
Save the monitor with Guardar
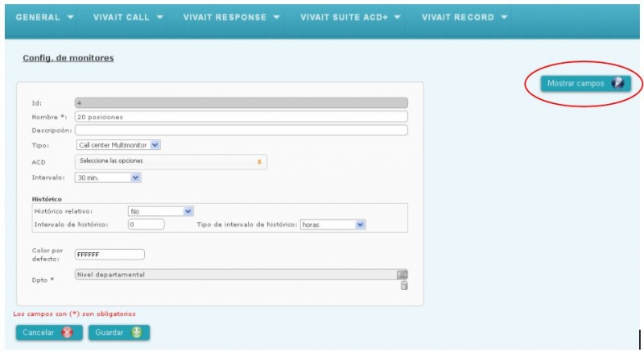(119, 332)
